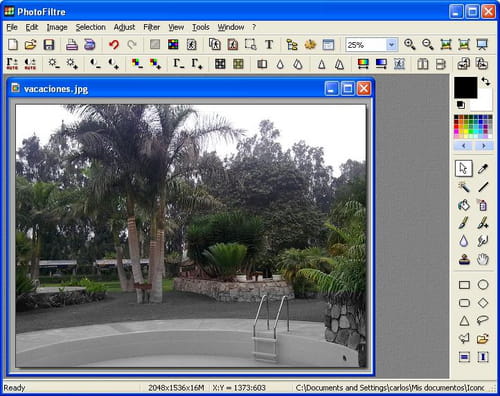
Task: Select the Blur droplet tool
Action: tap(464, 241)
